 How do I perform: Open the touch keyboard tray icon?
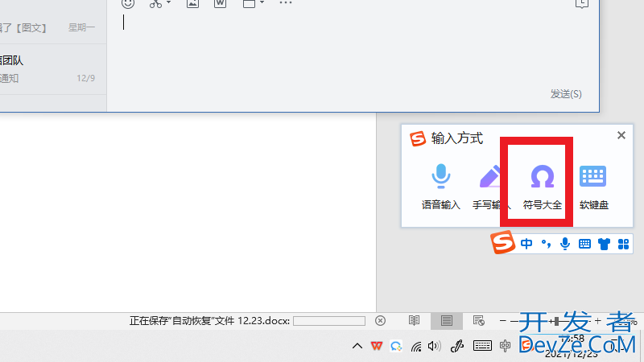pyautogui.click(x=482, y=346)
